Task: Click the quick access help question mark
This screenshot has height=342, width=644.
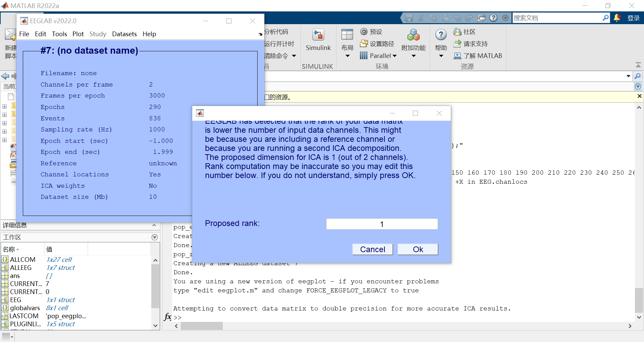Action: [493, 18]
